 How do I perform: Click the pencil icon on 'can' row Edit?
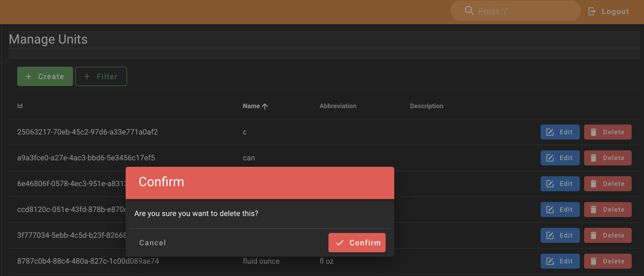click(x=550, y=158)
